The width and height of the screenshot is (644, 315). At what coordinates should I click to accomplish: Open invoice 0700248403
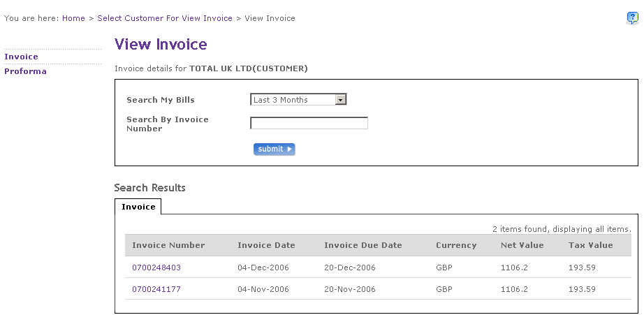156,268
